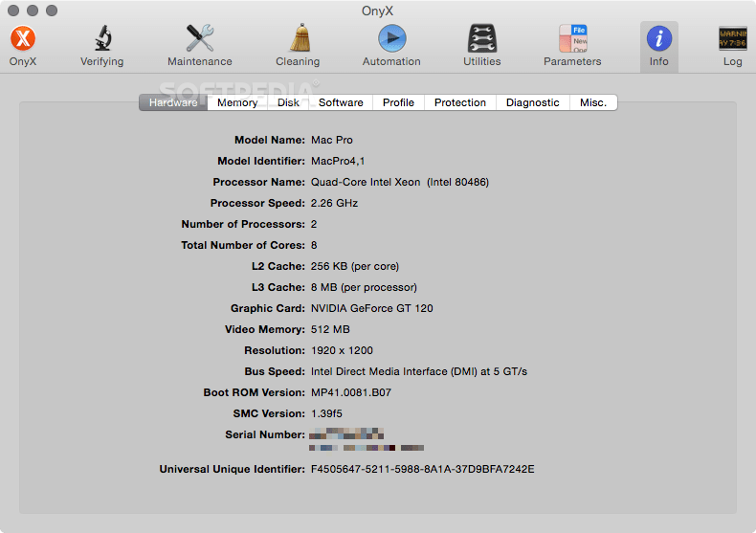Viewport: 756px width, 533px height.
Task: Switch to the Memory tab
Action: (237, 102)
